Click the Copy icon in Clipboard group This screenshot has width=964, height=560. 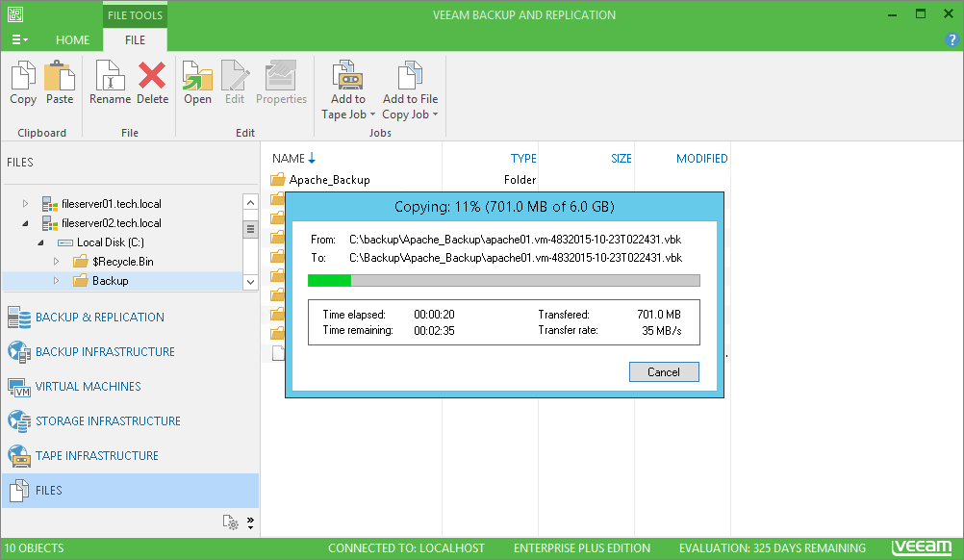[x=23, y=76]
